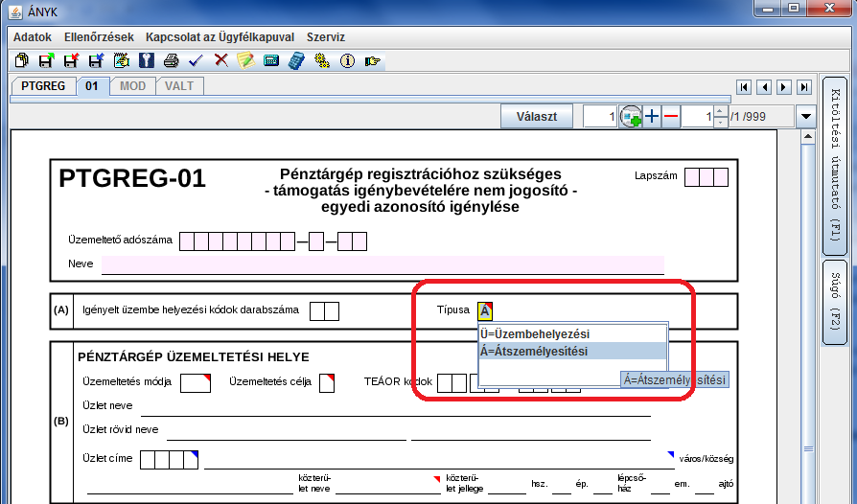857x504 pixels.
Task: Click the blue handheld calculator icon
Action: (296, 60)
